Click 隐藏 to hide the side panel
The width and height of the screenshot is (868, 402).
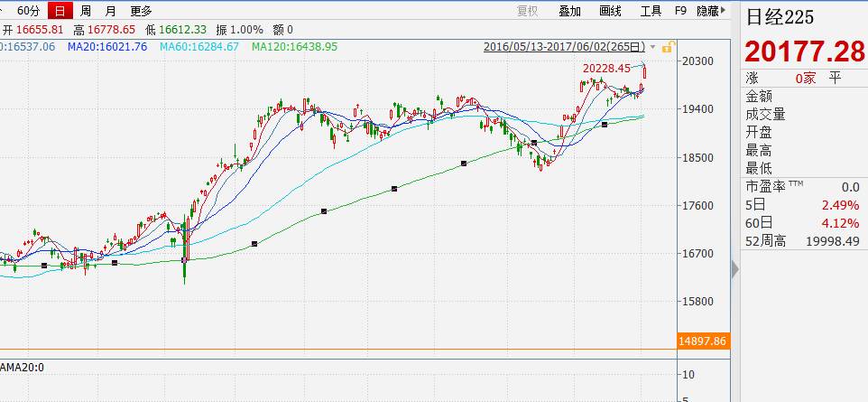point(711,11)
